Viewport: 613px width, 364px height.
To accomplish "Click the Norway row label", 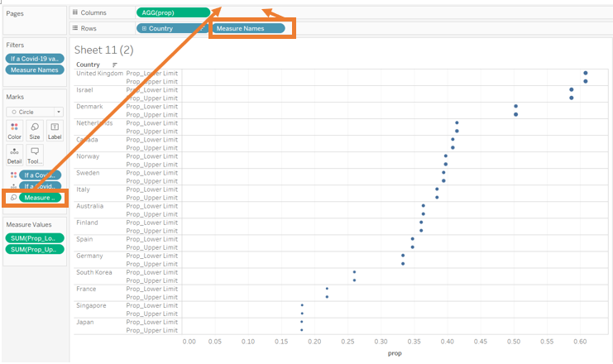I will point(88,156).
